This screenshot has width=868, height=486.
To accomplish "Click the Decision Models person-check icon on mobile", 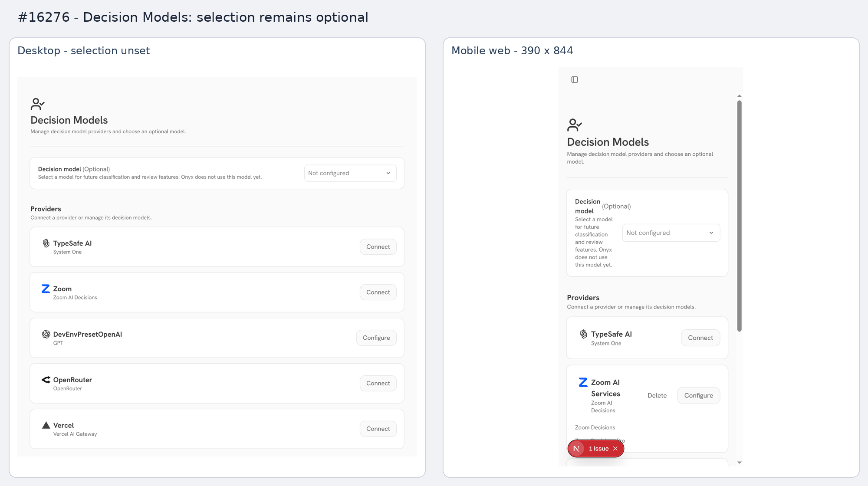I will (575, 125).
